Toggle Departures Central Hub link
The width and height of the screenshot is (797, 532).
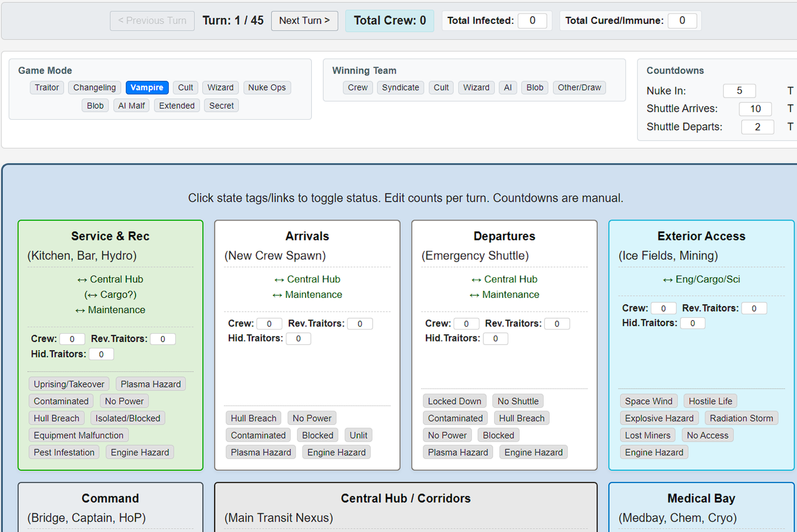tap(504, 279)
